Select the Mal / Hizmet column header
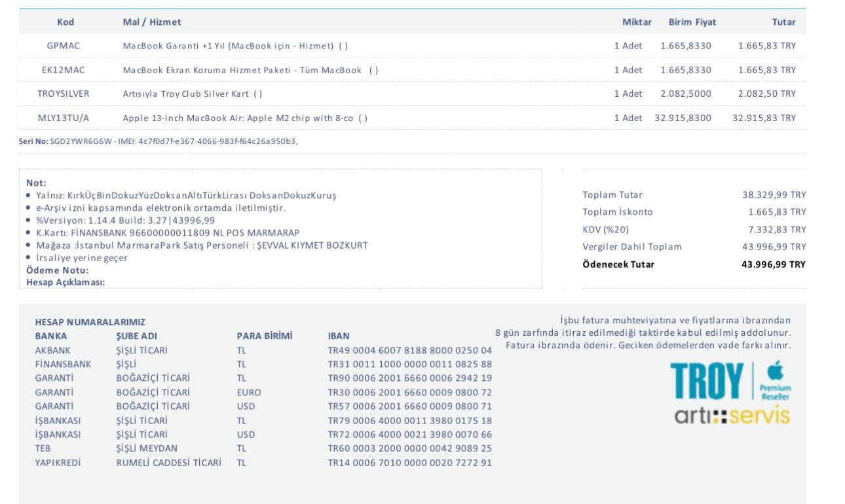The width and height of the screenshot is (845, 504). click(152, 22)
